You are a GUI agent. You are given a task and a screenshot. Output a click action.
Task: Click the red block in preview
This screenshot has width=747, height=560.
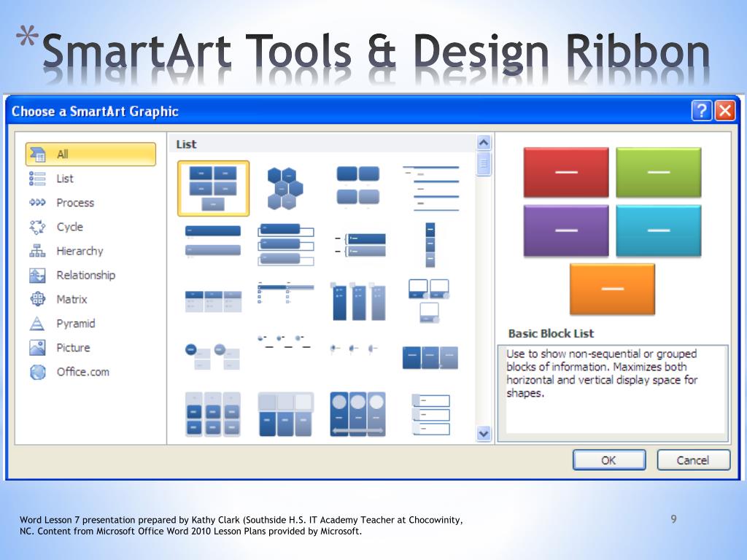click(566, 172)
